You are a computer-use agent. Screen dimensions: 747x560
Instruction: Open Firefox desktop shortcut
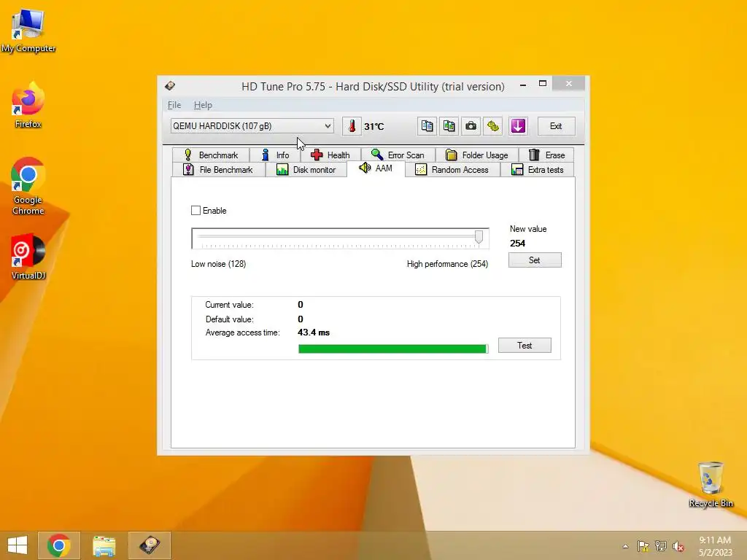coord(28,105)
